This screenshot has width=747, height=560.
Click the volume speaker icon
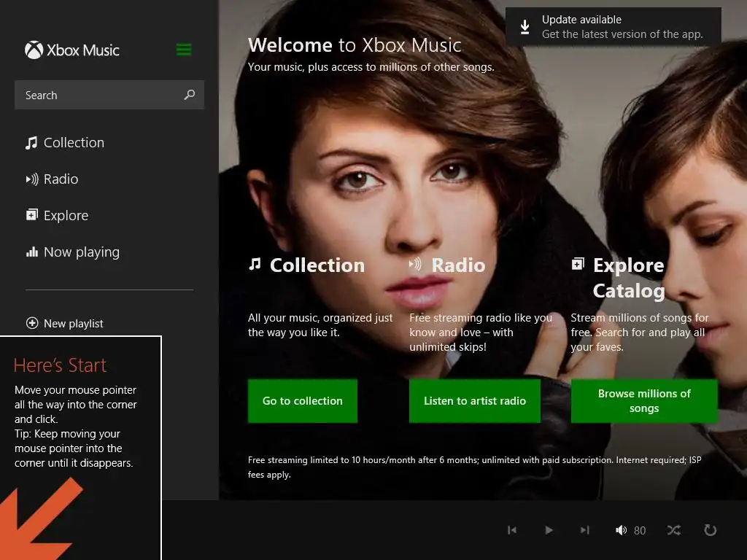pyautogui.click(x=622, y=530)
